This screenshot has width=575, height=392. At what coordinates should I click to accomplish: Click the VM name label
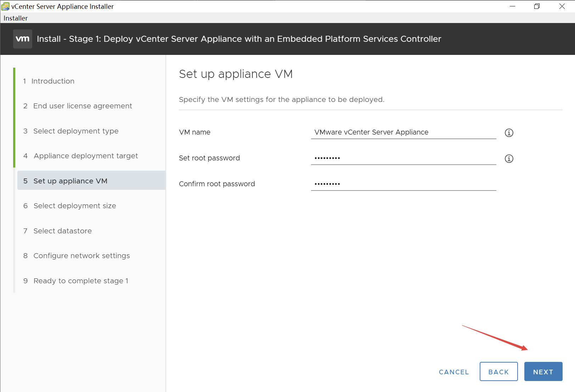(195, 132)
